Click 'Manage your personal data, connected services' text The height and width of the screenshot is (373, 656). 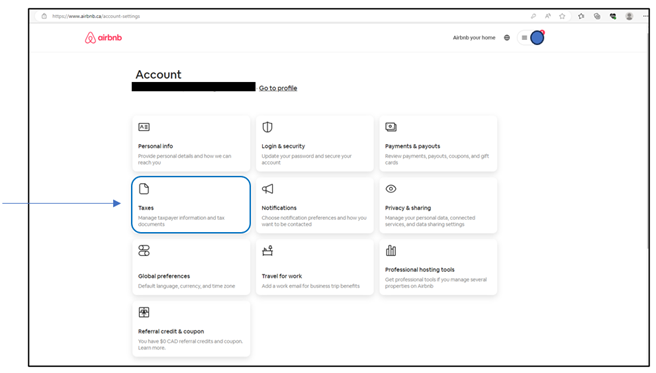(430, 221)
